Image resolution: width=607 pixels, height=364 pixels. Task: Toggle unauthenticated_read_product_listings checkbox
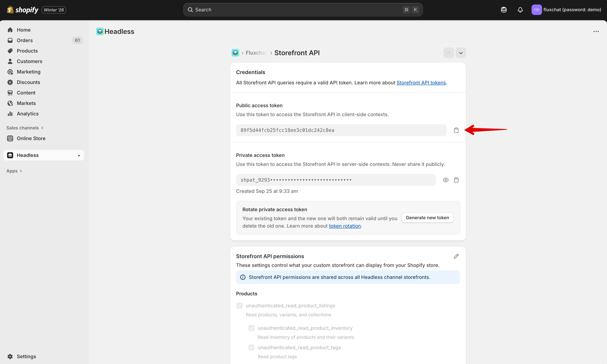pos(239,306)
